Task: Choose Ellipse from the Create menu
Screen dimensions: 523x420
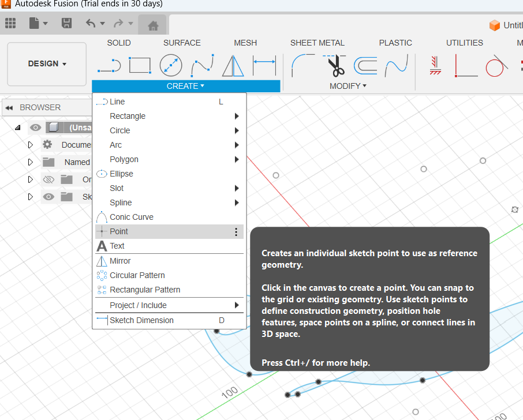Action: pos(170,174)
